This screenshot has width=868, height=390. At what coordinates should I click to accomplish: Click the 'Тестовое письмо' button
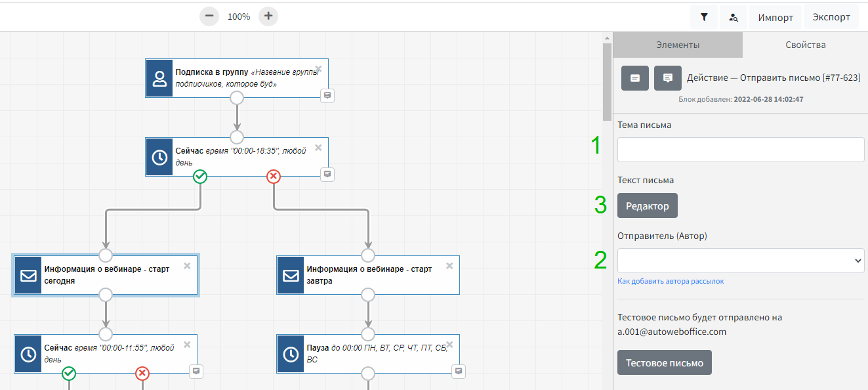(x=664, y=362)
